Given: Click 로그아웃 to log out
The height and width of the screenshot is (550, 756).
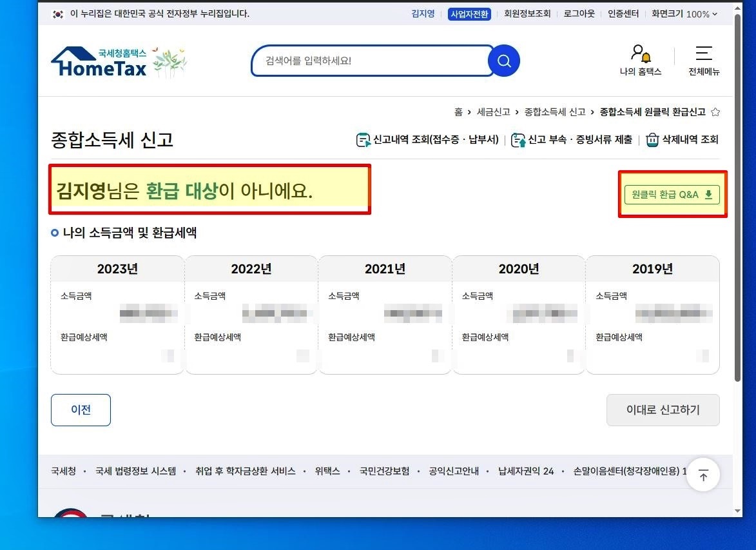Looking at the screenshot, I should pyautogui.click(x=579, y=14).
